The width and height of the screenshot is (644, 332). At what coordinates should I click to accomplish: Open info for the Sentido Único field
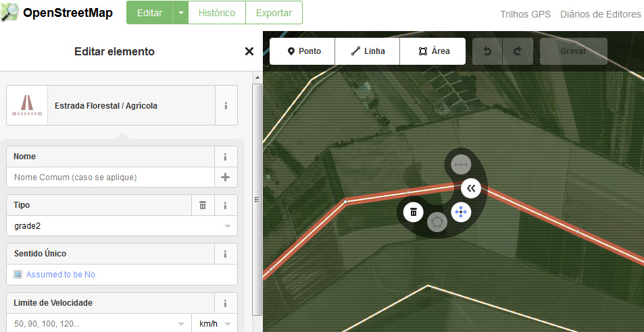pyautogui.click(x=226, y=254)
